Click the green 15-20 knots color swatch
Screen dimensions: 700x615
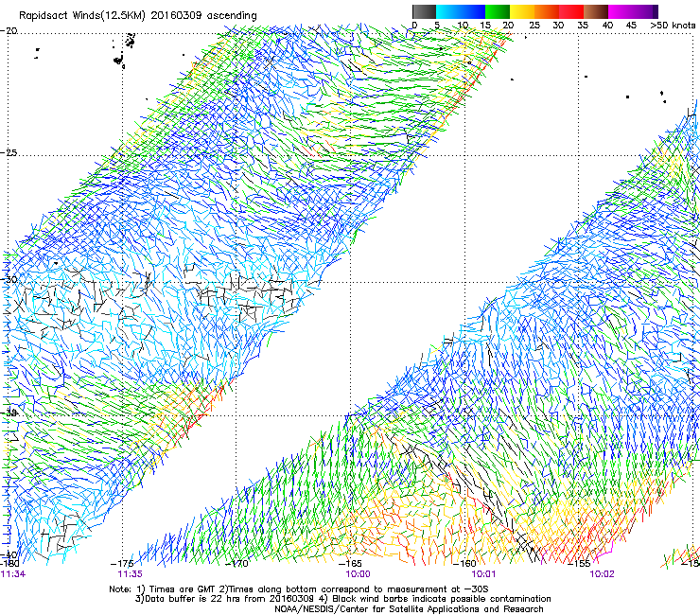tap(498, 11)
